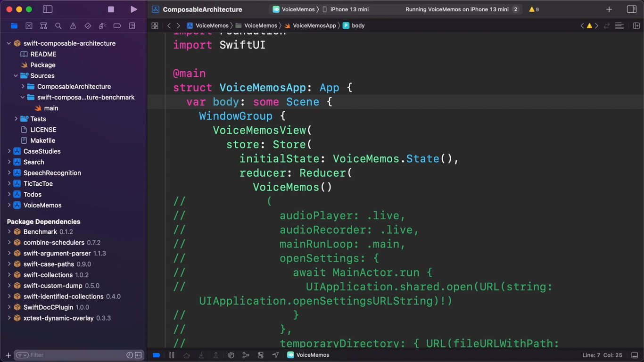
Task: Click the 9 warnings indicator
Action: (x=534, y=9)
